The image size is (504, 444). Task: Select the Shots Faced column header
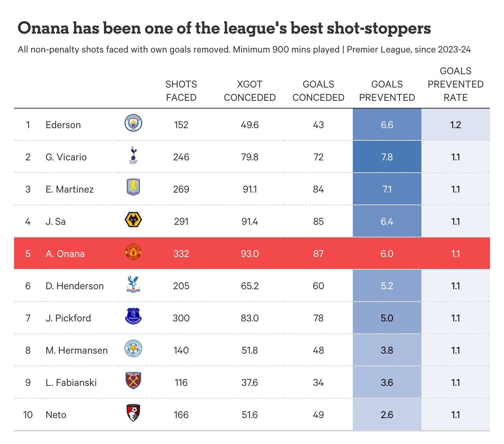181,91
